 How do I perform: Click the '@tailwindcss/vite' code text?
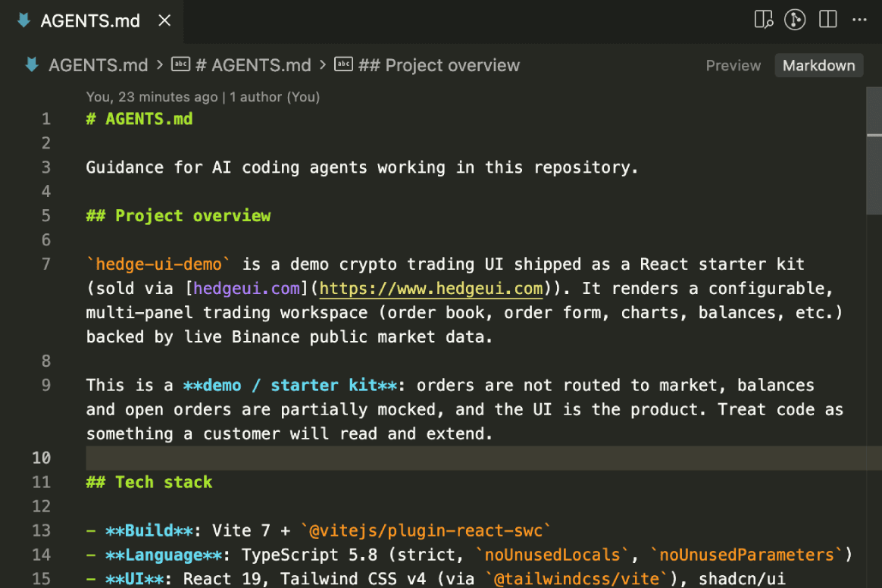577,579
